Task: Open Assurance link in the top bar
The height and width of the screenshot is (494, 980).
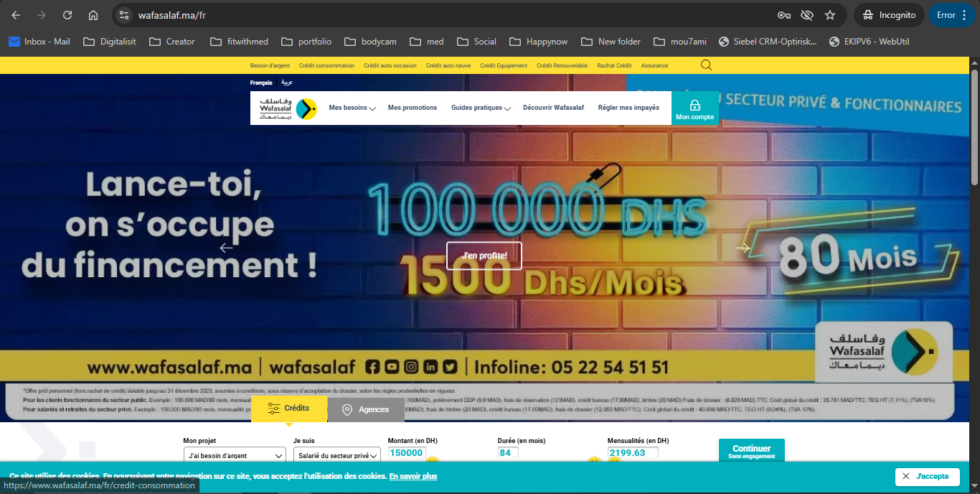Action: 654,65
